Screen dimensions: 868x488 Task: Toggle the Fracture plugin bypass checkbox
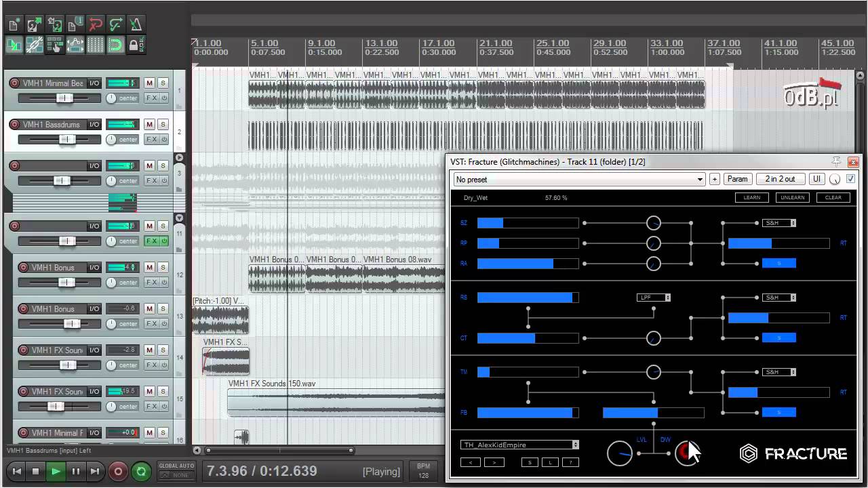[x=850, y=179]
